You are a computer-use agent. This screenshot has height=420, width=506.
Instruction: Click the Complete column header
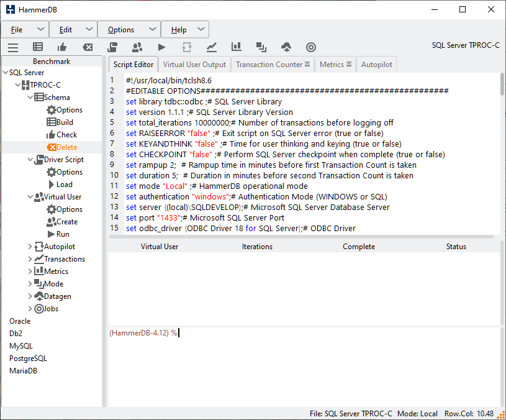click(359, 247)
